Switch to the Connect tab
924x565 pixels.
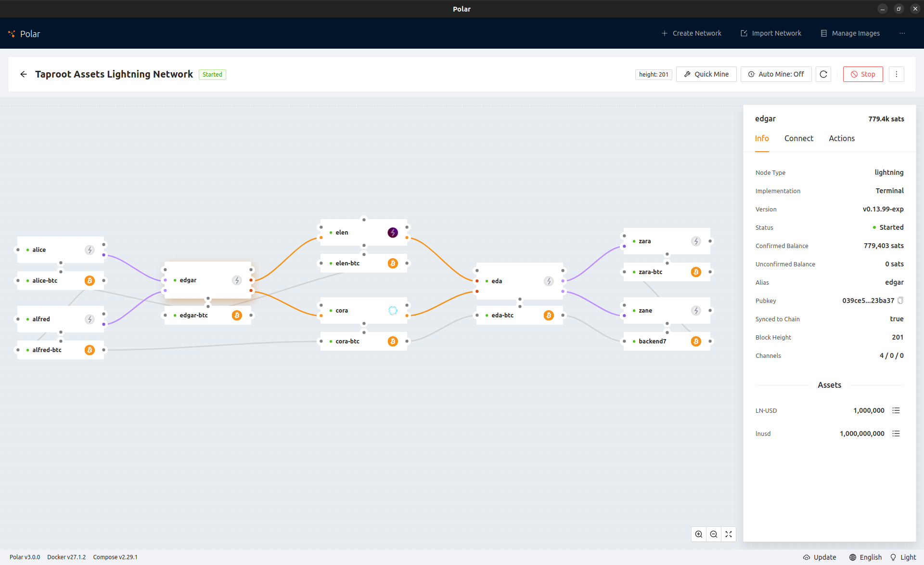798,139
